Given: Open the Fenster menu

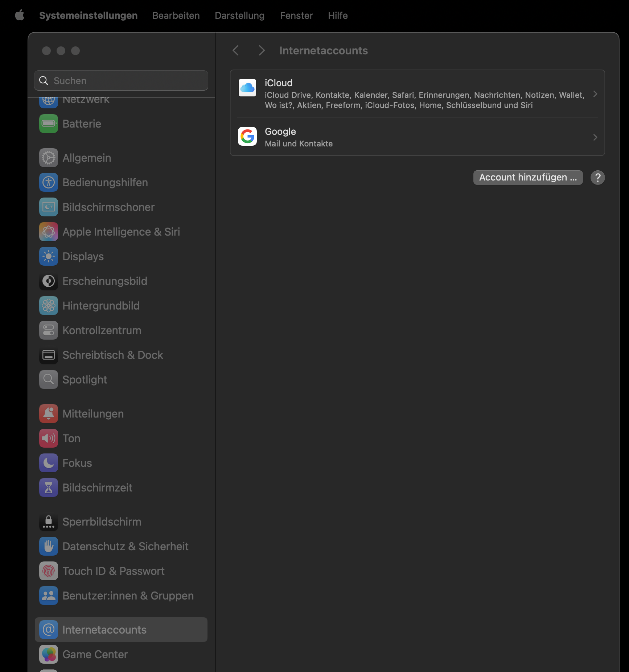Looking at the screenshot, I should [296, 16].
